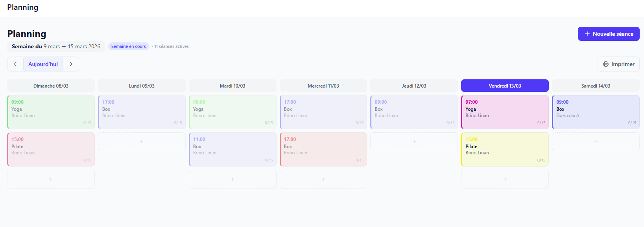Go to the next week with right chevron

(x=71, y=64)
